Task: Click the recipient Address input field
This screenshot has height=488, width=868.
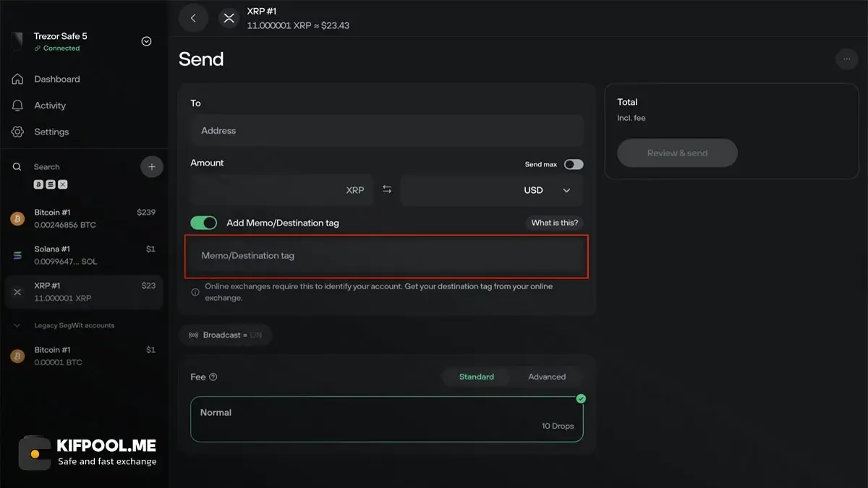Action: 387,131
